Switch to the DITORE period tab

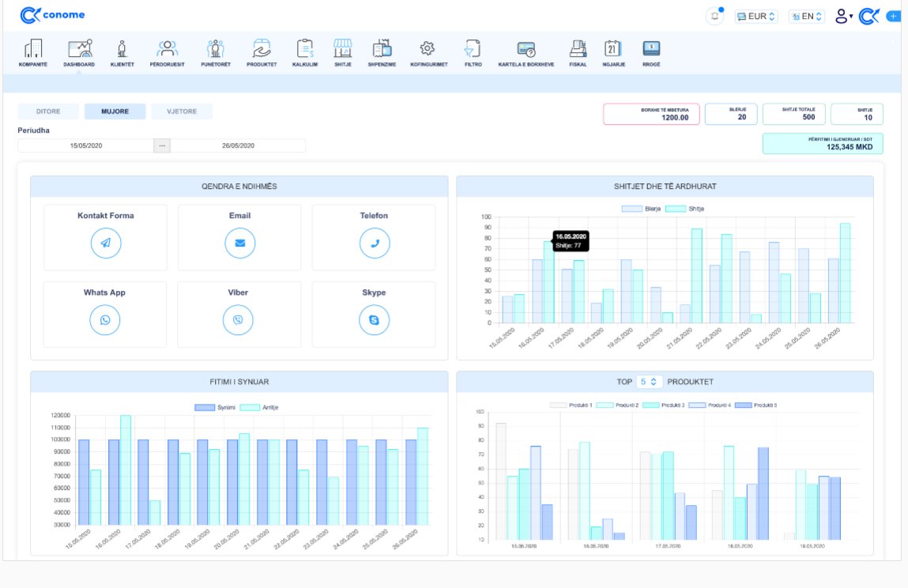click(48, 111)
